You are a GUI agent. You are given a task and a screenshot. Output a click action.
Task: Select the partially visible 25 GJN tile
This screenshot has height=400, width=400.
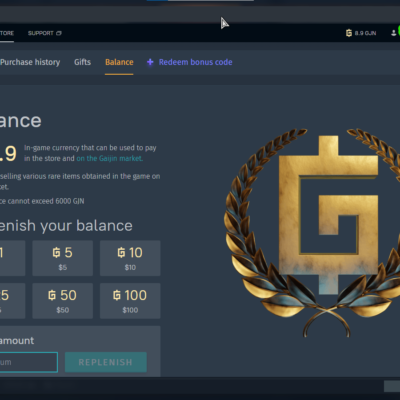click(12, 301)
